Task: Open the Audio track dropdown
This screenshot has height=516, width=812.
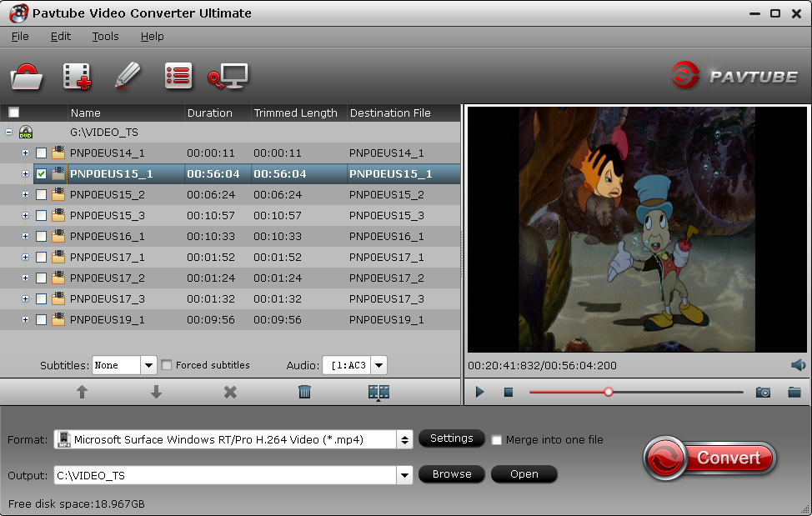Action: click(379, 365)
